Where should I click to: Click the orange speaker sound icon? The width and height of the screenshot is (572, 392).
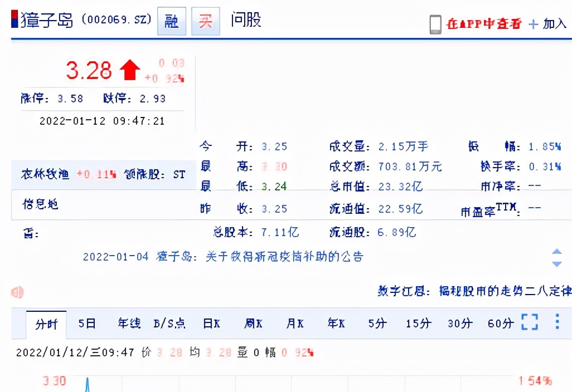click(17, 292)
